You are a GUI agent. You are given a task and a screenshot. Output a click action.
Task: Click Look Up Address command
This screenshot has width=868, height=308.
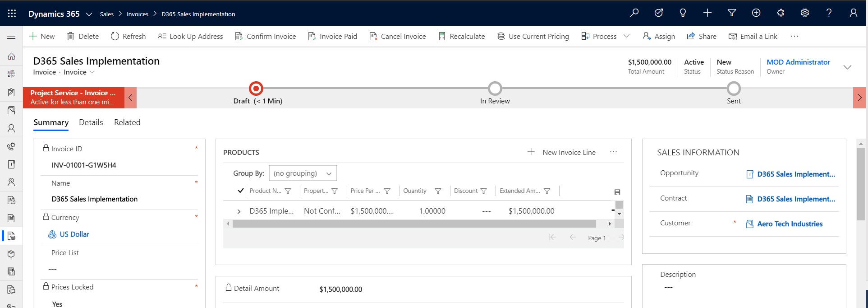coord(190,36)
